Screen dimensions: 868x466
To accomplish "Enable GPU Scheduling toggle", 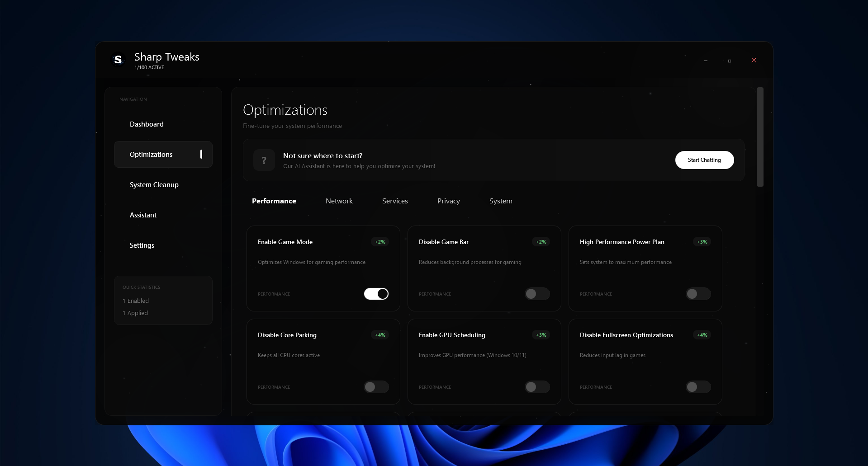I will (x=537, y=387).
